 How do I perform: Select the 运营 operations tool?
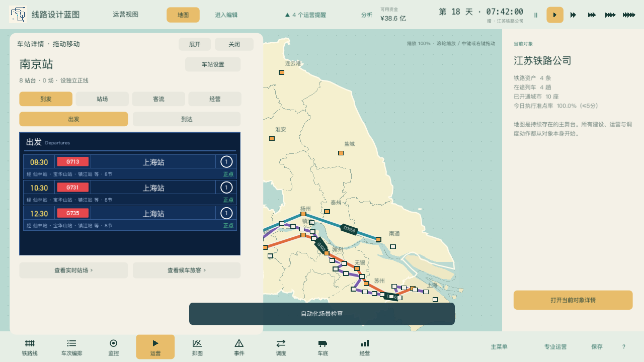pyautogui.click(x=155, y=347)
